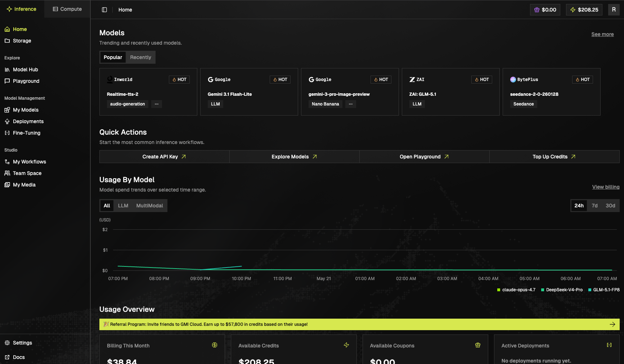This screenshot has height=364, width=624.
Task: Toggle claude-opus-4.7 legend swatch
Action: coord(499,290)
